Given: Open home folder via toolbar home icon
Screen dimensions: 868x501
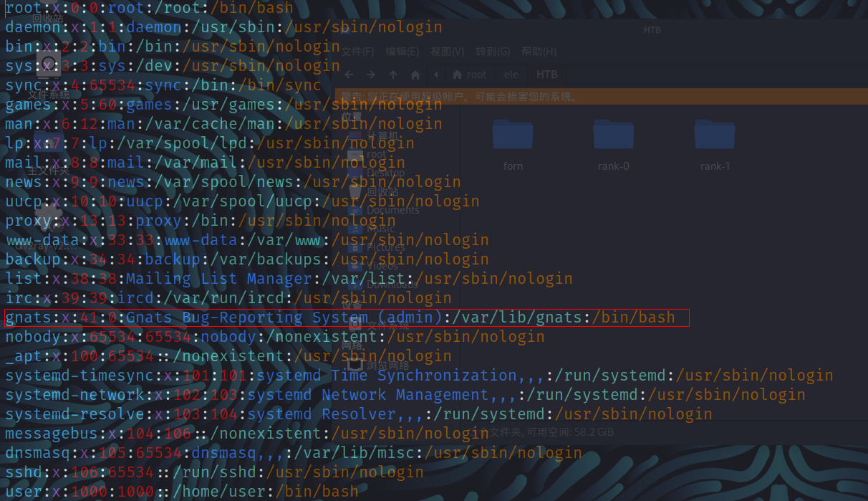Looking at the screenshot, I should (415, 75).
